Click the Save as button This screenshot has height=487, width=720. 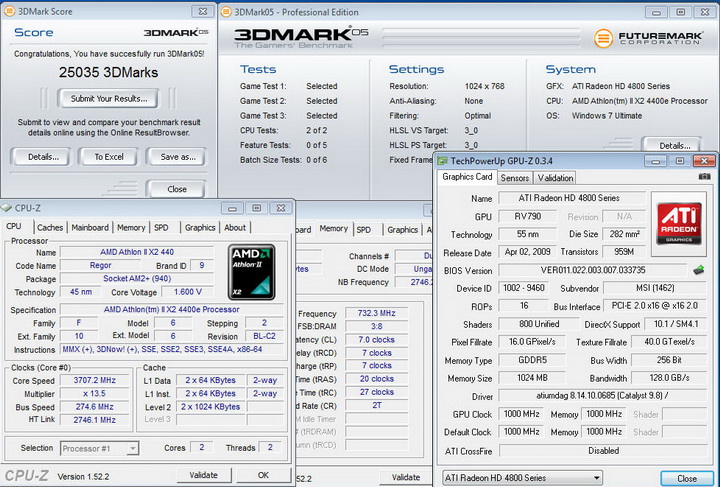(178, 157)
